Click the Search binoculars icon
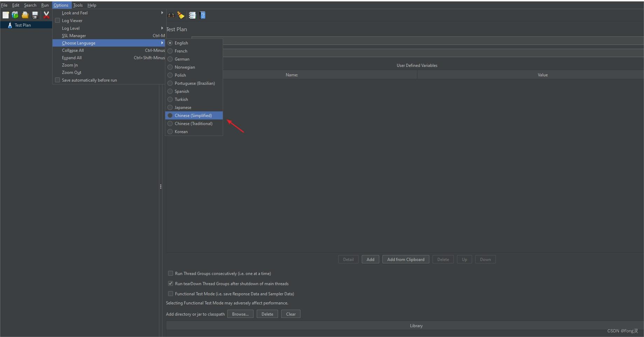644x337 pixels. [171, 15]
